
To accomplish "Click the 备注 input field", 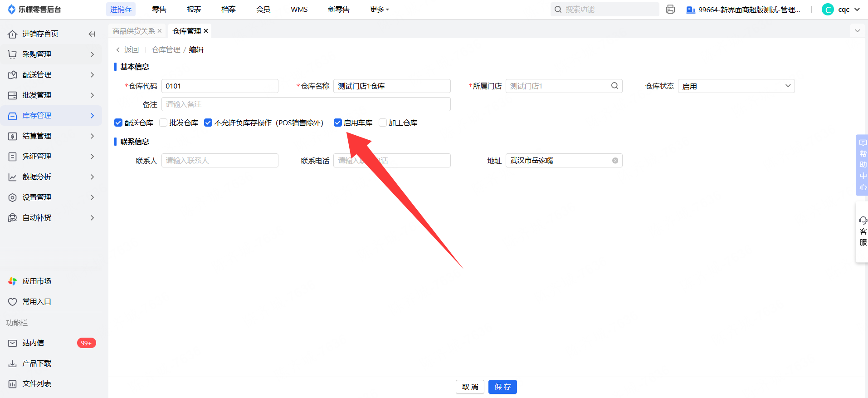I will pyautogui.click(x=306, y=104).
